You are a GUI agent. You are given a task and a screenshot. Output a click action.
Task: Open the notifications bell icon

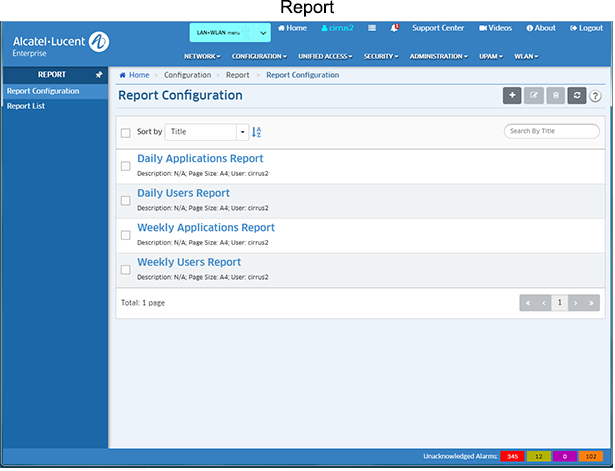coord(396,28)
